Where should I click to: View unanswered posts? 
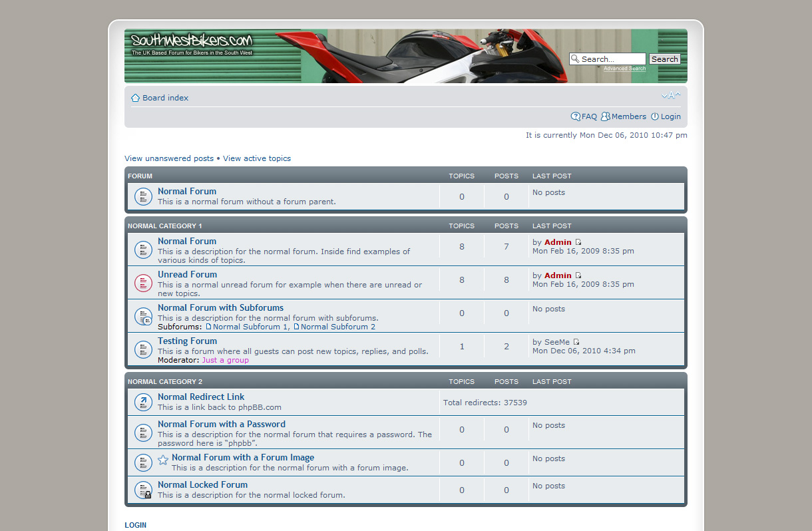[x=169, y=158]
